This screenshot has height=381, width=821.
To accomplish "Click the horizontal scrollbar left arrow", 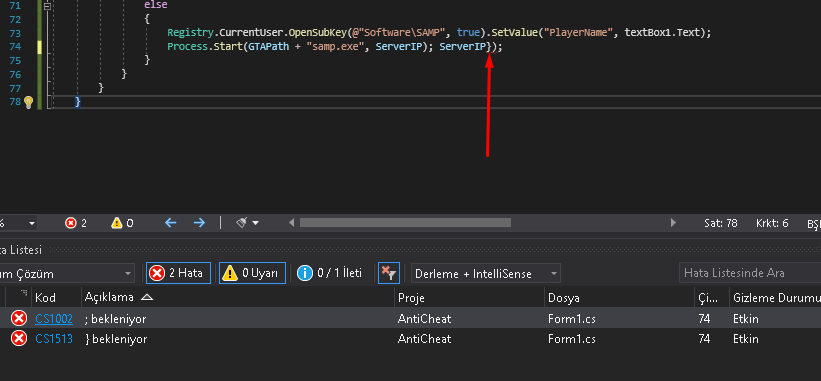I will click(292, 223).
